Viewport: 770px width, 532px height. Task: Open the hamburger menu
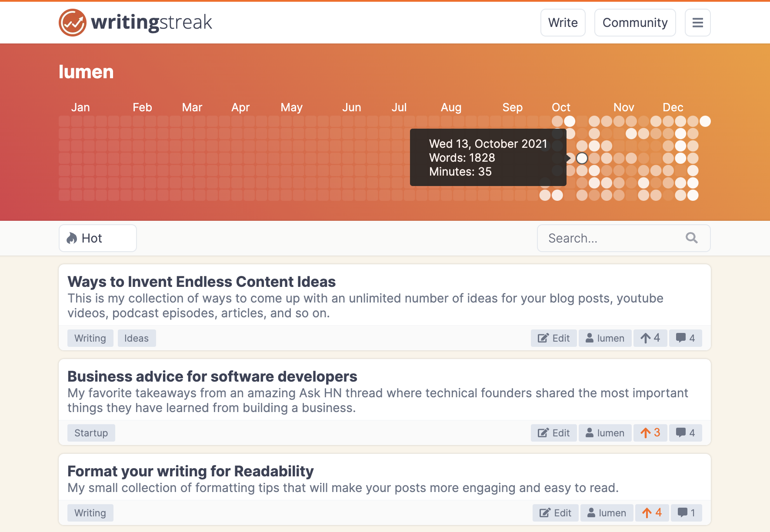pos(697,23)
